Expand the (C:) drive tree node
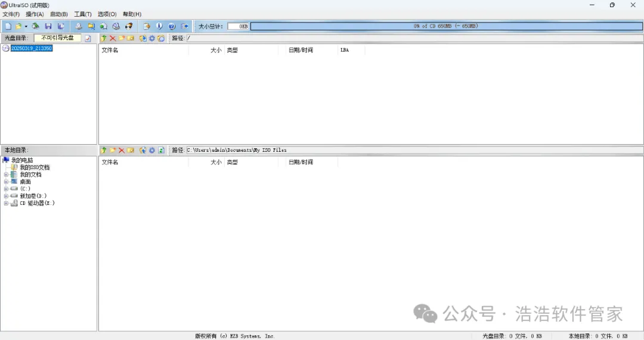The height and width of the screenshot is (340, 644). [6, 189]
